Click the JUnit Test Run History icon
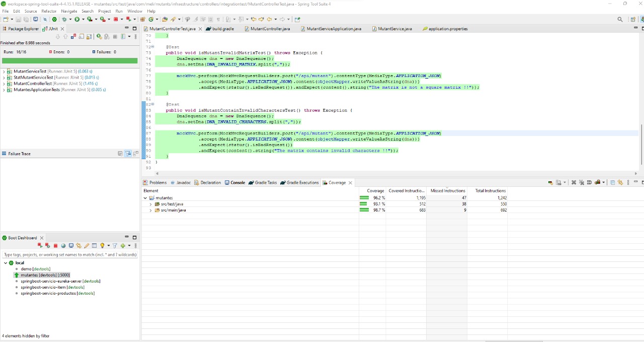 123,37
